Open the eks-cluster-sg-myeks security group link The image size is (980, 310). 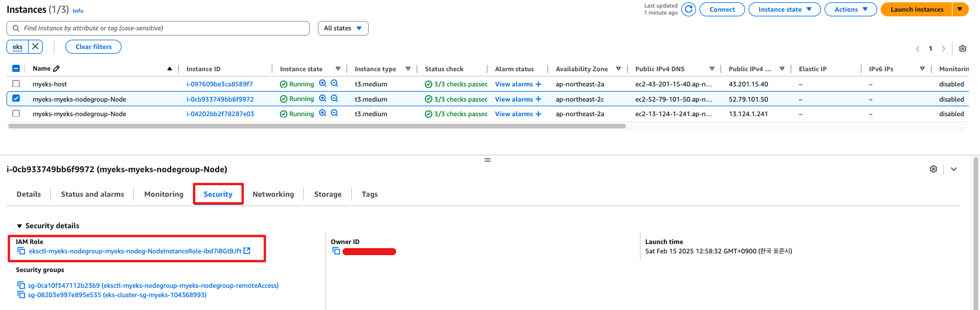pyautogui.click(x=117, y=295)
